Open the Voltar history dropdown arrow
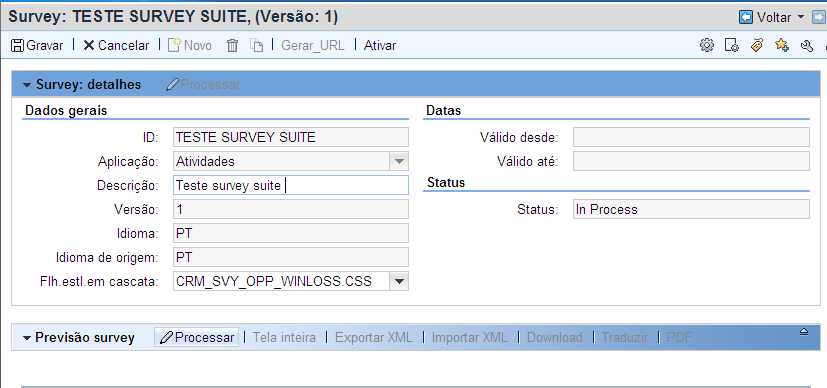This screenshot has width=827, height=388. [801, 17]
